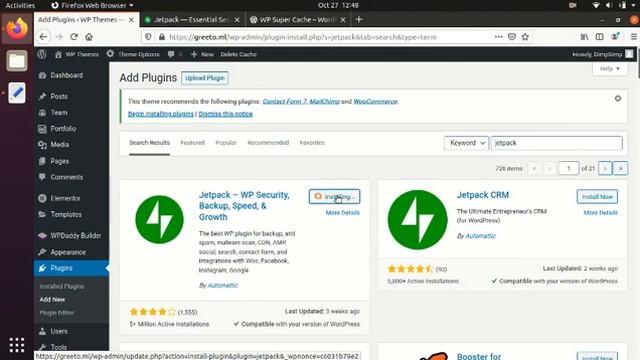Open Firefox Web Browser app menu

[x=92, y=5]
